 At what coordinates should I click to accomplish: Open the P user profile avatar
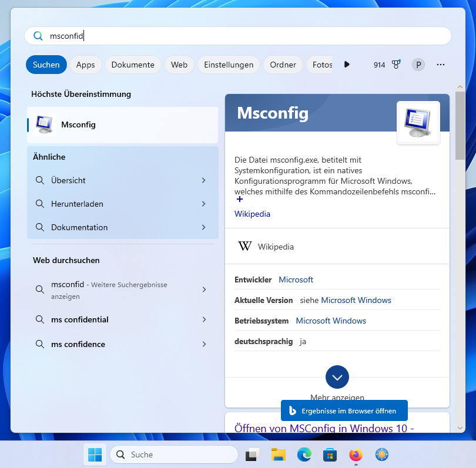point(418,65)
